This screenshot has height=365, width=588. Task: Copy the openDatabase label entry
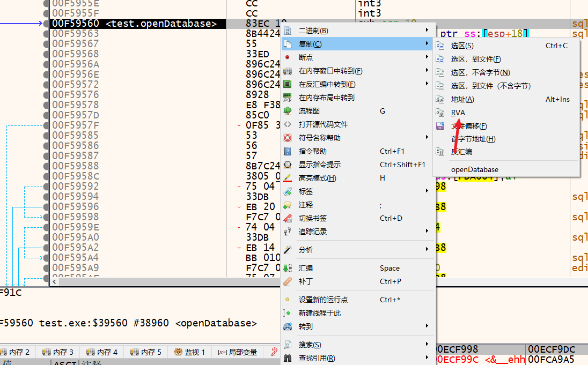coord(474,169)
